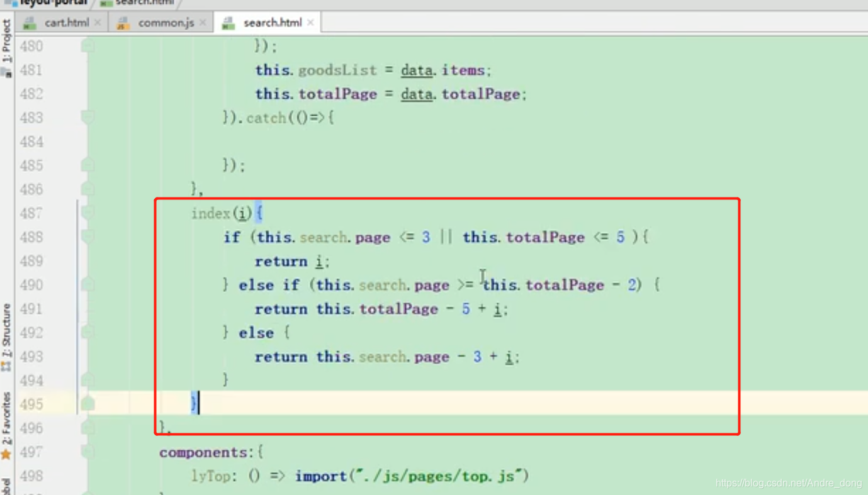Click the highlighted opening brace after index(i)

tap(258, 213)
